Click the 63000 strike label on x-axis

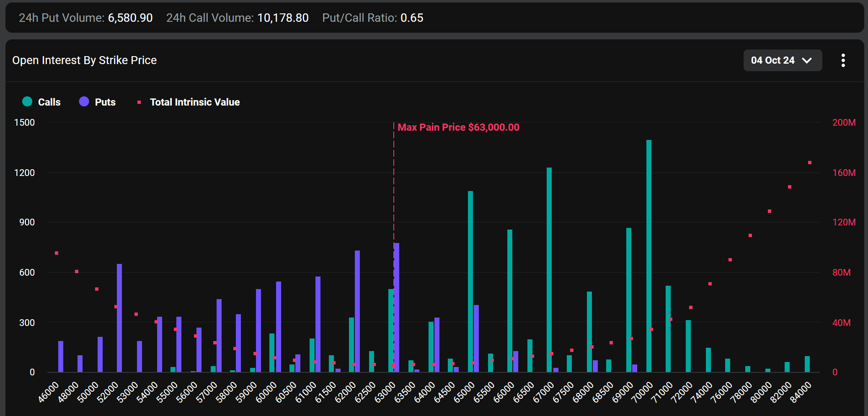[385, 393]
